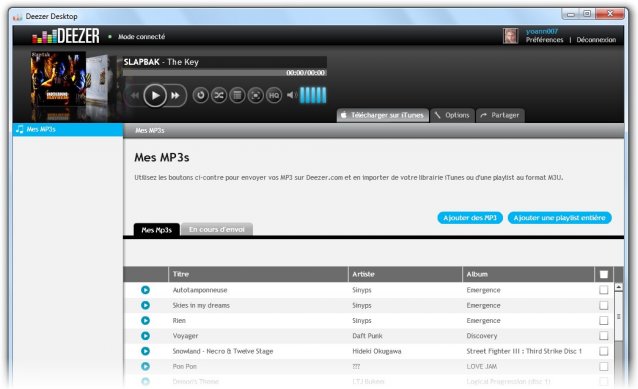This screenshot has width=638, height=389.
Task: Check the Skies in my dreams checkbox
Action: [x=604, y=305]
